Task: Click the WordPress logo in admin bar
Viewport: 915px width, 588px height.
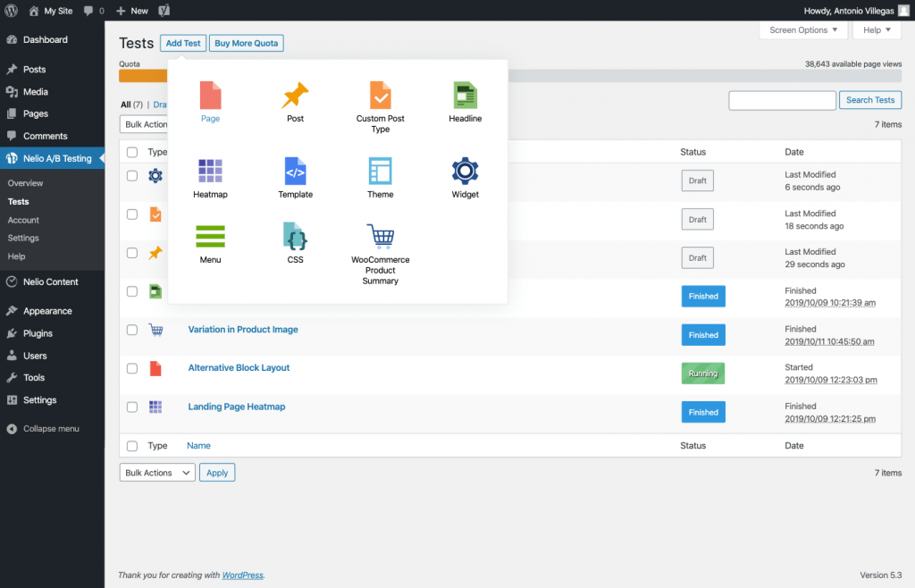Action: 11,11
